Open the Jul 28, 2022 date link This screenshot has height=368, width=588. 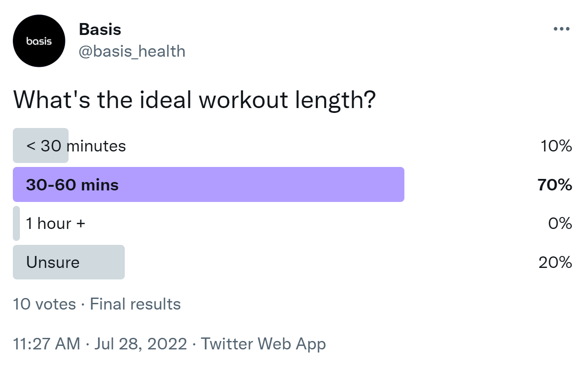coord(141,344)
